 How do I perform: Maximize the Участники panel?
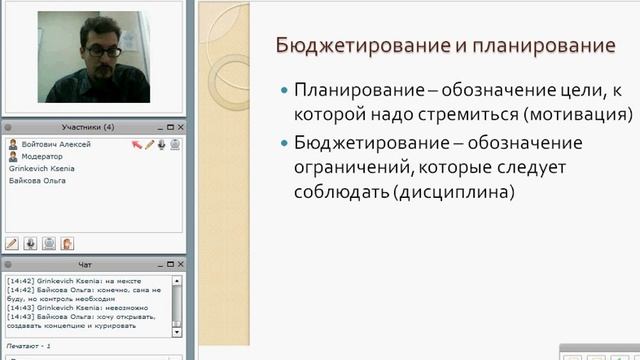coord(171,127)
